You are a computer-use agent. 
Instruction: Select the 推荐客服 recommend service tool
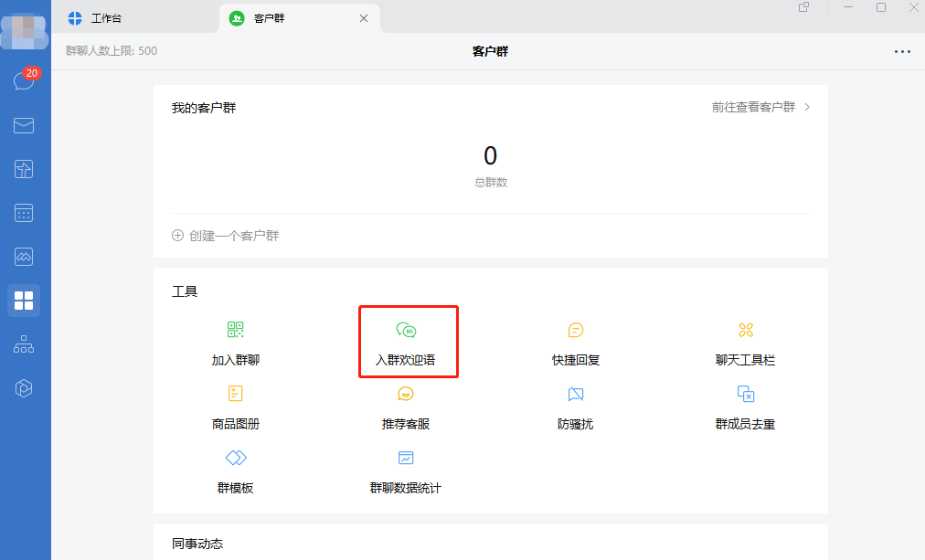tap(406, 405)
